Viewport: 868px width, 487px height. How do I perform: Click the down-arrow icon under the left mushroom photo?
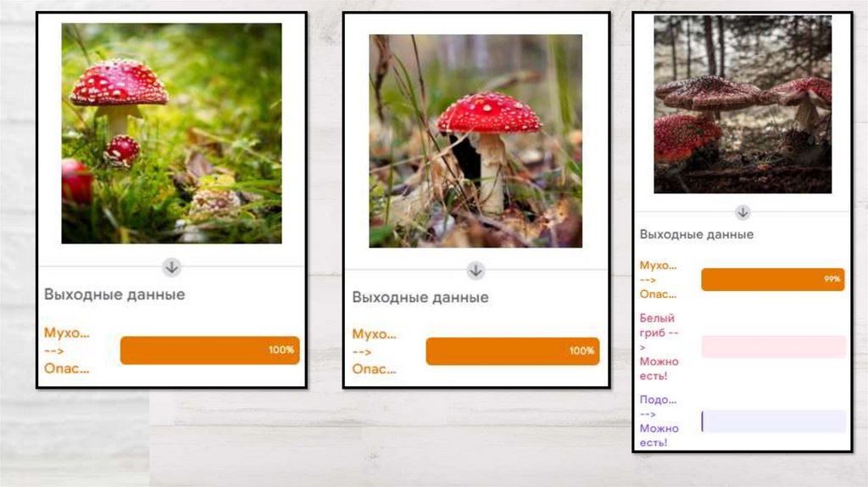171,267
